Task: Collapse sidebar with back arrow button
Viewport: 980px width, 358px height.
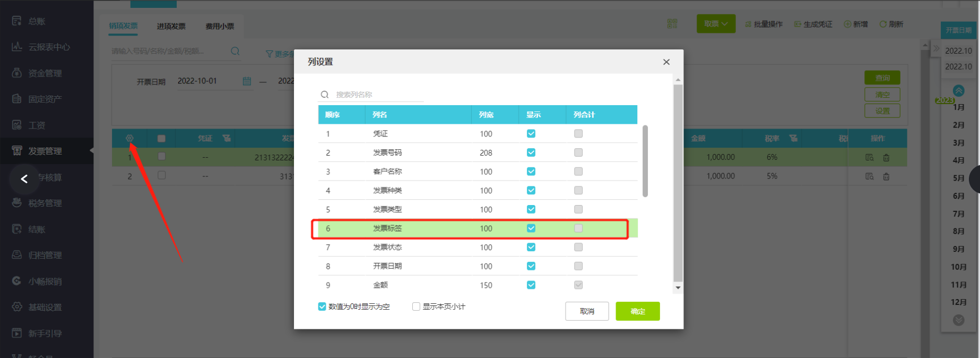Action: tap(24, 179)
